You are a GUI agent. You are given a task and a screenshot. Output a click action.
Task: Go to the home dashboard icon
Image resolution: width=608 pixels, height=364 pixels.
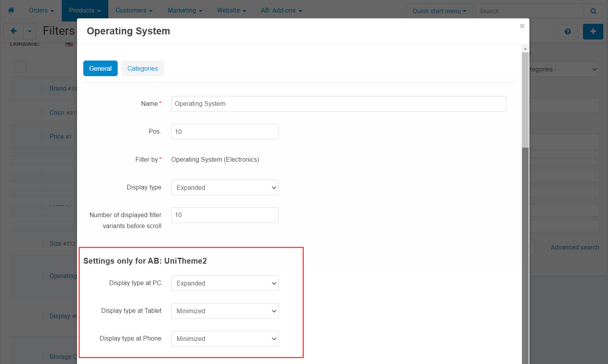click(x=11, y=10)
